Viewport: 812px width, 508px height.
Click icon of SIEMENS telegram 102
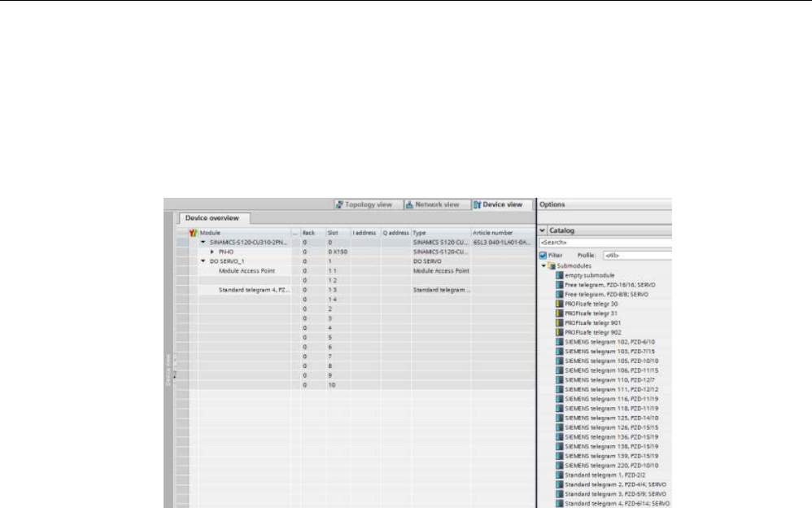click(559, 342)
